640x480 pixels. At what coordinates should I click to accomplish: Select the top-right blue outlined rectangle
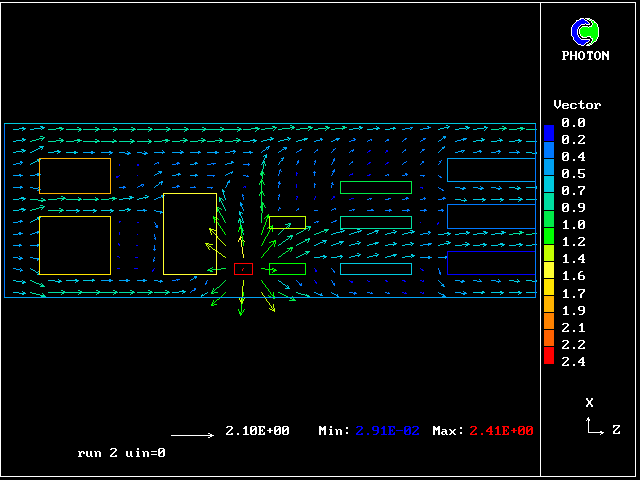coord(491,170)
